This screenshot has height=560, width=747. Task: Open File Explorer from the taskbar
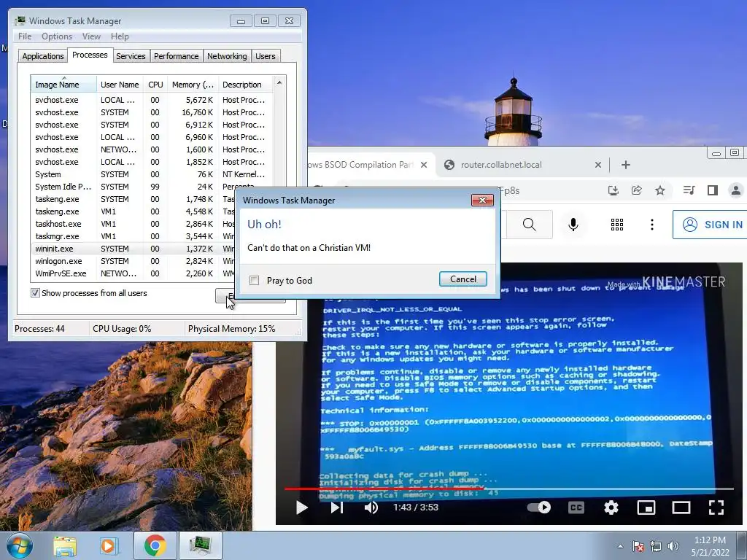click(x=65, y=546)
